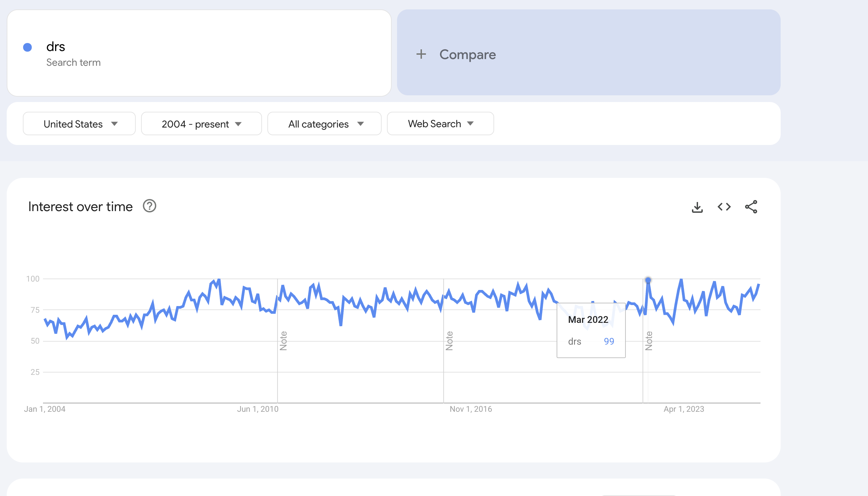868x496 pixels.
Task: Download the interest over time data
Action: click(697, 207)
